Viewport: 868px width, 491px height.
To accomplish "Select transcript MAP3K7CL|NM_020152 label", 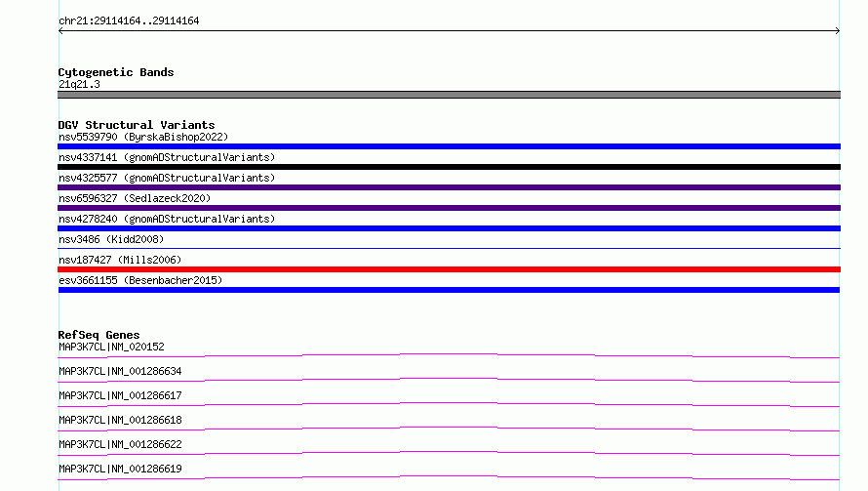I will [x=111, y=347].
